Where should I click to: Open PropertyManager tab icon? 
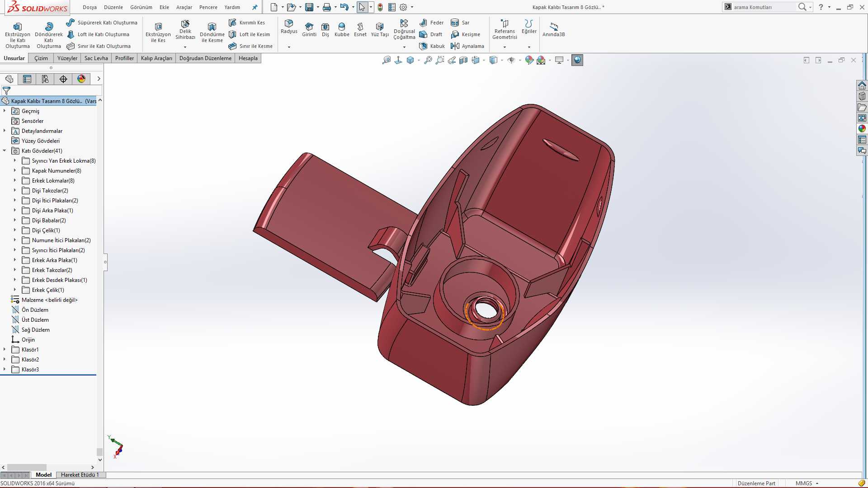pyautogui.click(x=27, y=79)
